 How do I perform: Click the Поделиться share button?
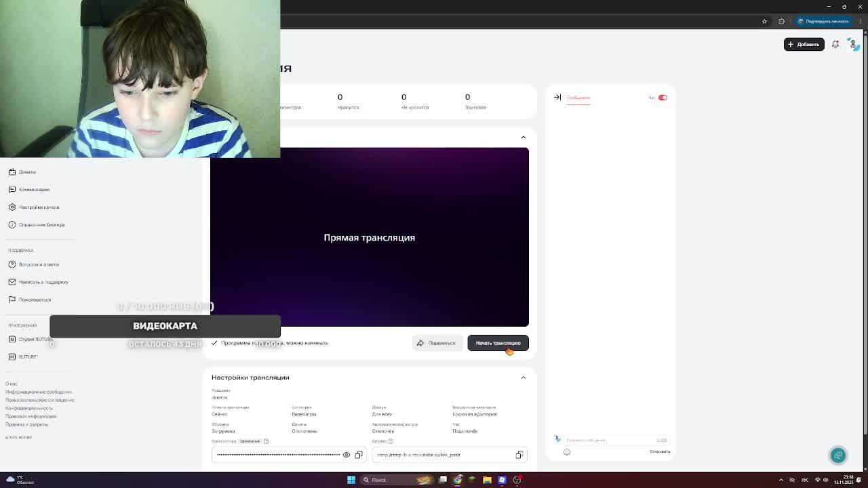point(436,343)
